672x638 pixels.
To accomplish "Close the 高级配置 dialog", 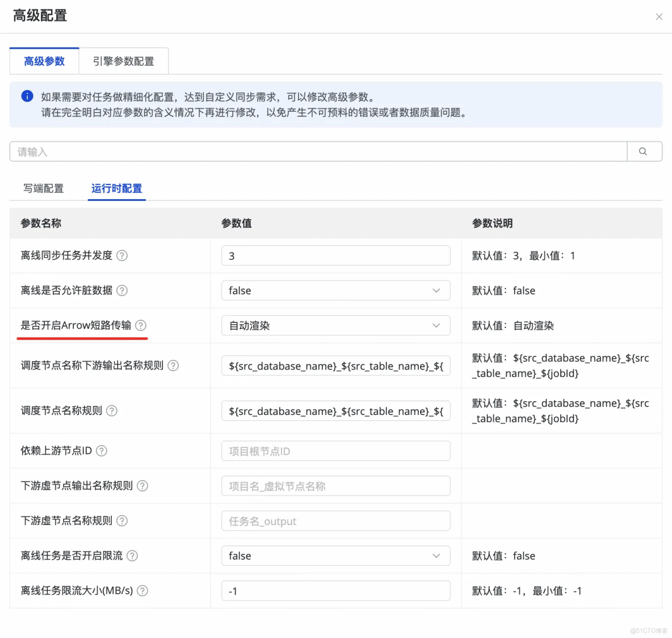I will [x=659, y=16].
